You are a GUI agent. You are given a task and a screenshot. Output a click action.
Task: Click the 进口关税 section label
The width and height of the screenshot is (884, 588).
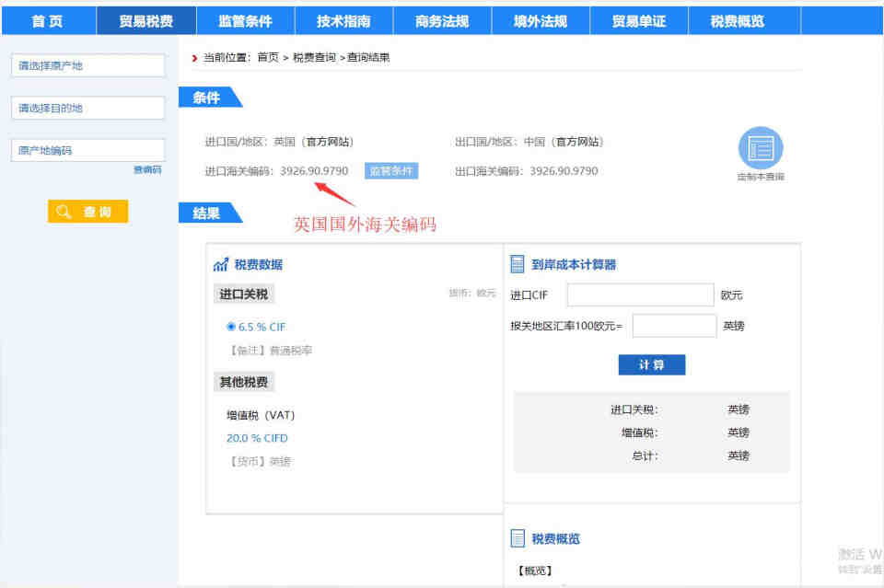pos(243,294)
